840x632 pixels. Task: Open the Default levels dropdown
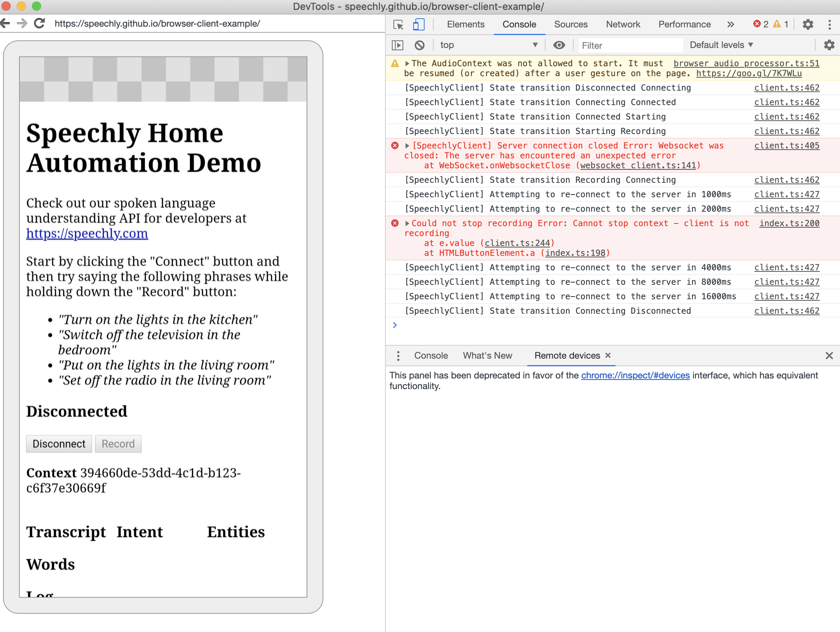click(721, 45)
